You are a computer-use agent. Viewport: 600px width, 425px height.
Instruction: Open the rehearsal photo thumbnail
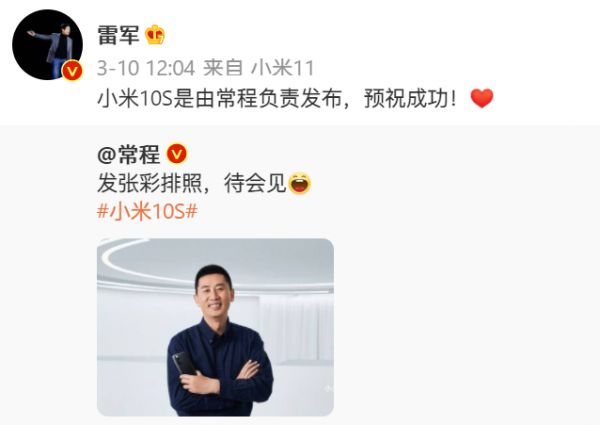click(215, 327)
